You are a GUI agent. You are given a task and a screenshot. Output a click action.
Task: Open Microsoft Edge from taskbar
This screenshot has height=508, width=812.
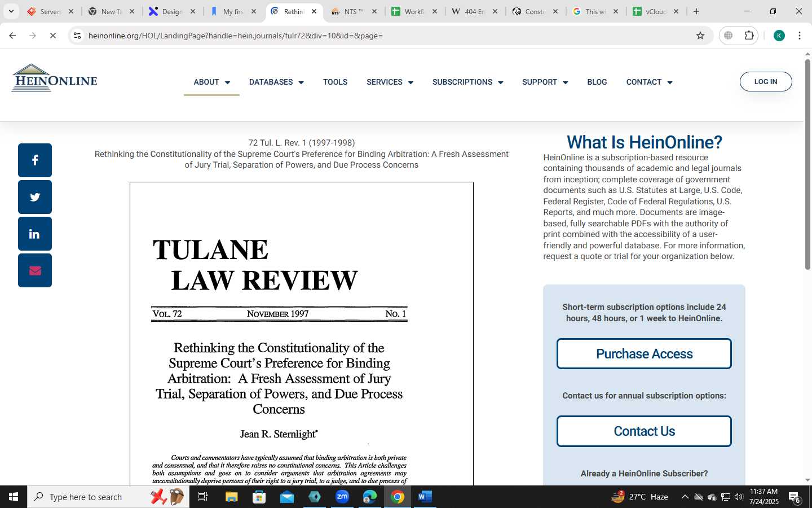[370, 497]
